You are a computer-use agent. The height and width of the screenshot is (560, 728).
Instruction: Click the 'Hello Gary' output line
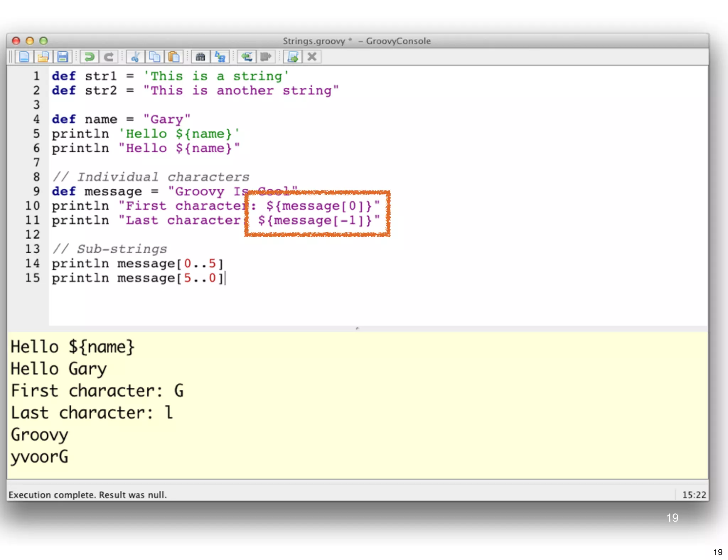pos(59,369)
